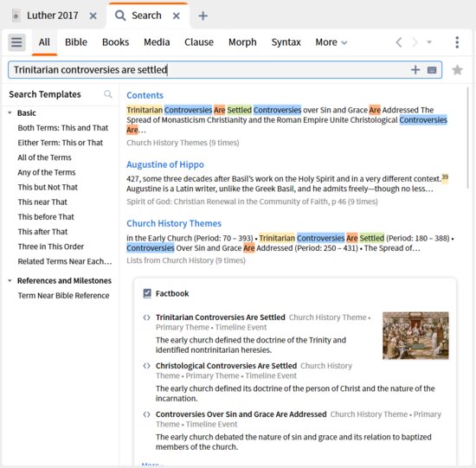Search within Search Templates

tap(108, 94)
